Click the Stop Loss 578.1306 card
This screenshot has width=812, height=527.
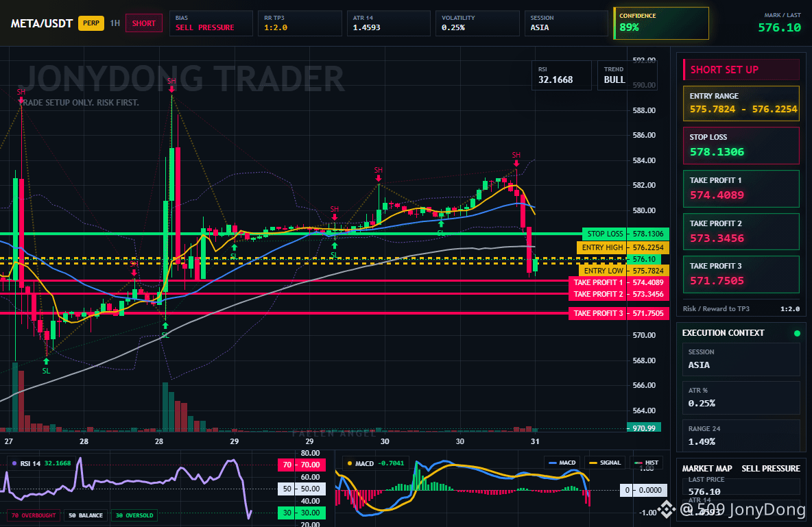741,145
